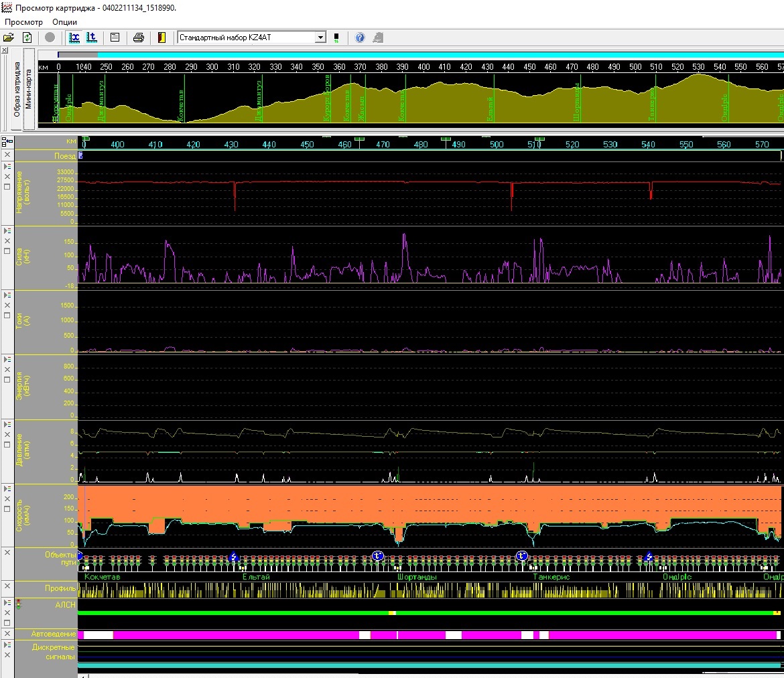The image size is (784, 678).
Task: Close the Автоведение panel row
Action: [7, 634]
